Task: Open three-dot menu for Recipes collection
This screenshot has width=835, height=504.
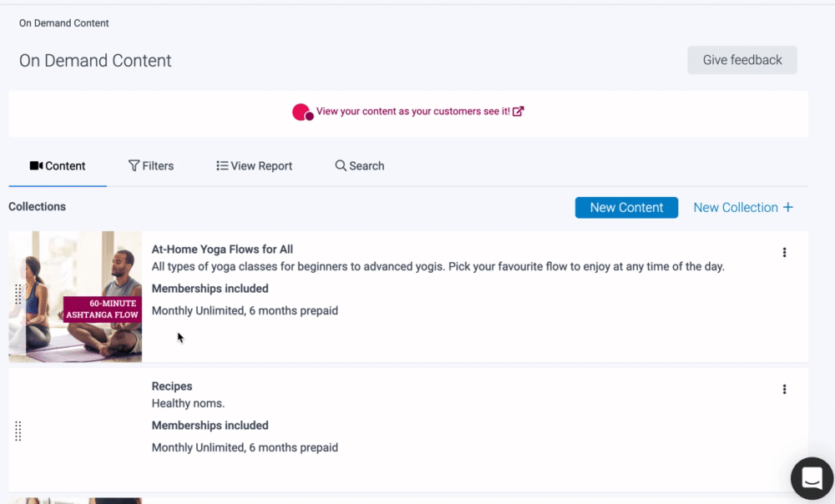Action: tap(784, 389)
